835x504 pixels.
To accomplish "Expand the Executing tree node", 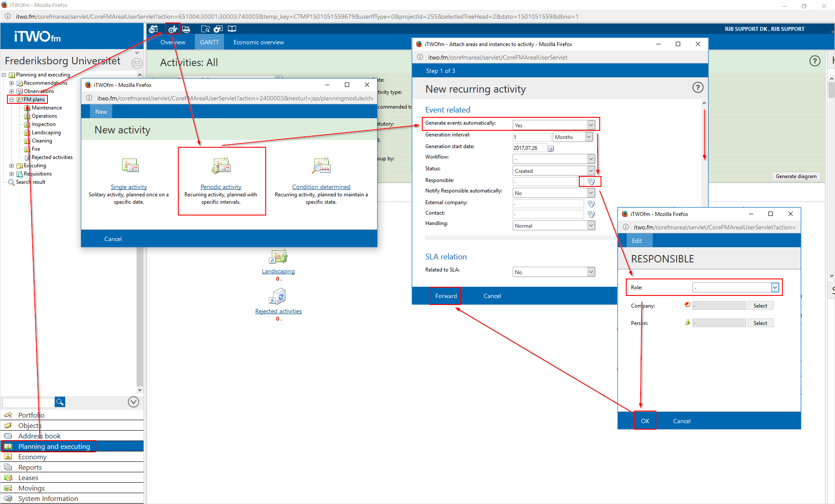I will tap(12, 166).
